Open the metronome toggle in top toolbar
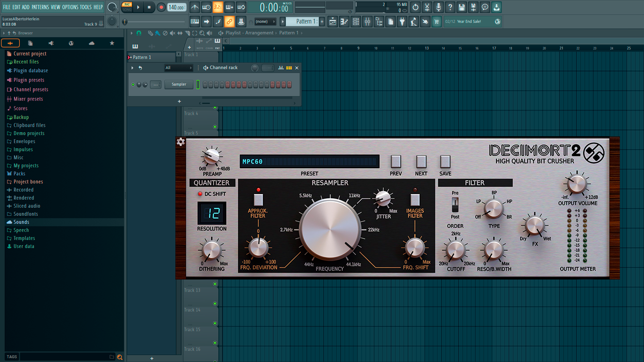The height and width of the screenshot is (362, 644). pos(195,7)
